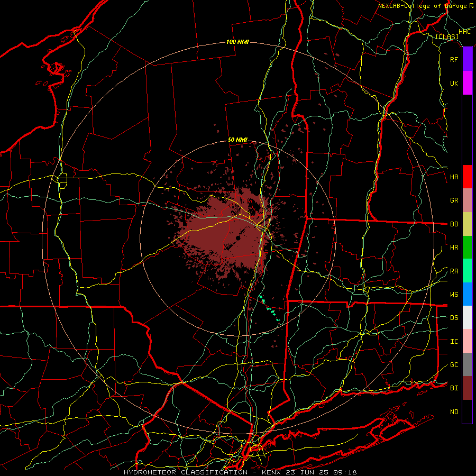Click the BD legend label

(454, 224)
